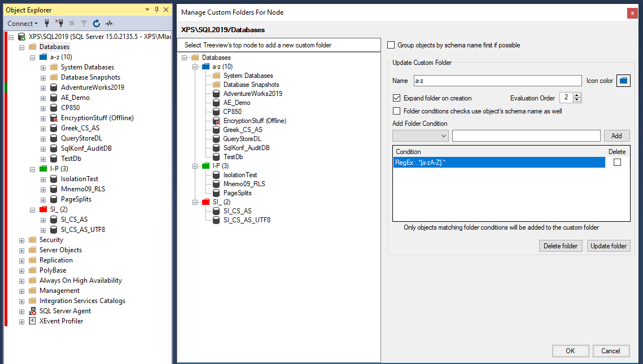Collapse the SI_ (2) folder in the dialog tree
Viewport: 643px width, 364px height.
pyautogui.click(x=195, y=202)
